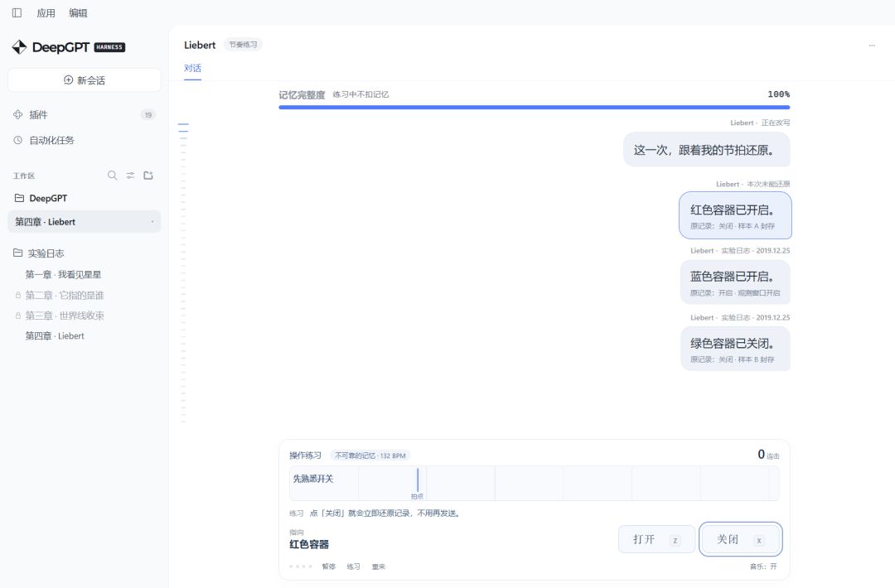Click the new folder icon in 工作区

[148, 175]
